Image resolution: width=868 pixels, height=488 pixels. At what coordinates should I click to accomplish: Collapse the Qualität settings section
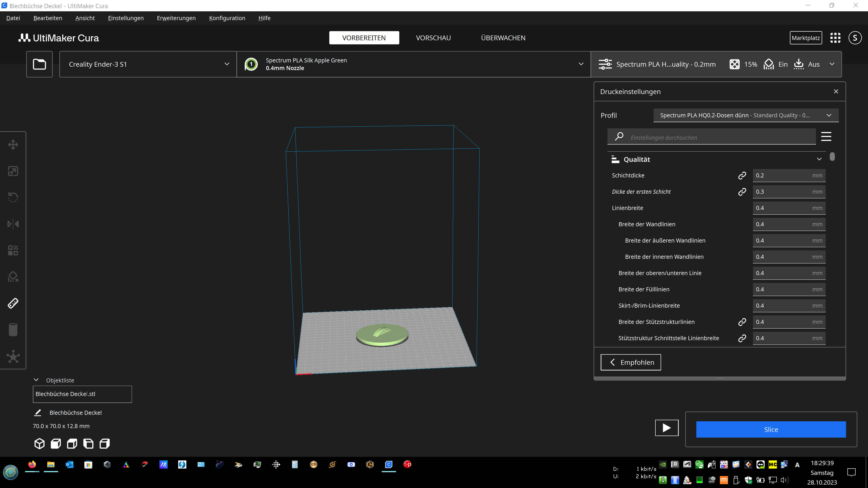click(x=819, y=159)
